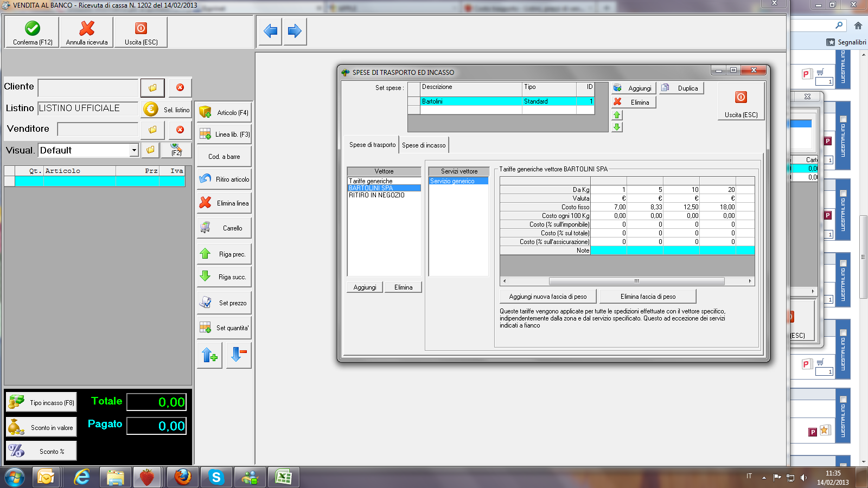
Task: Clear the Cliente field with the red X
Action: click(x=180, y=87)
